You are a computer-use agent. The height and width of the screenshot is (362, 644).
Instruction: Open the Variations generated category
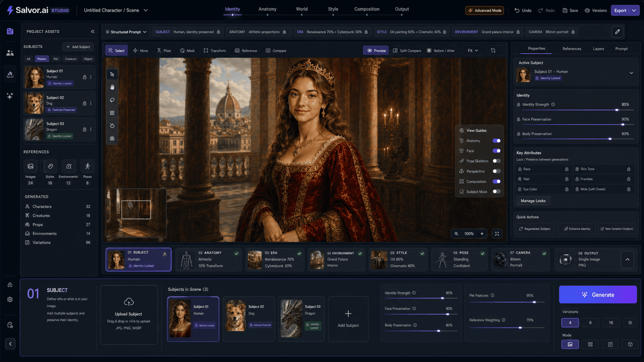pyautogui.click(x=58, y=243)
